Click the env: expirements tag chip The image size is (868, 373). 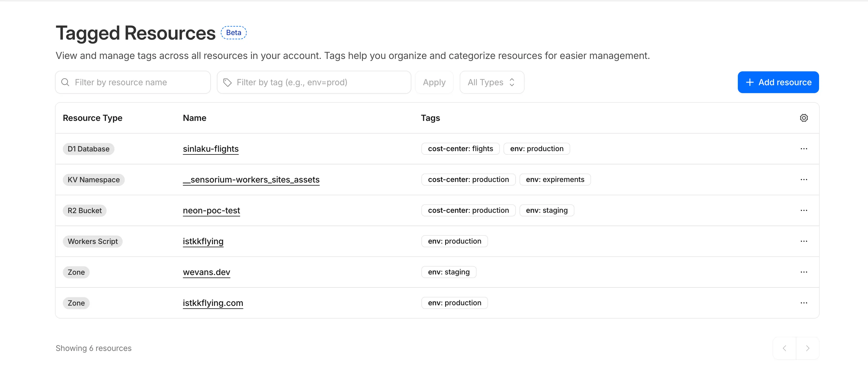[x=555, y=180]
